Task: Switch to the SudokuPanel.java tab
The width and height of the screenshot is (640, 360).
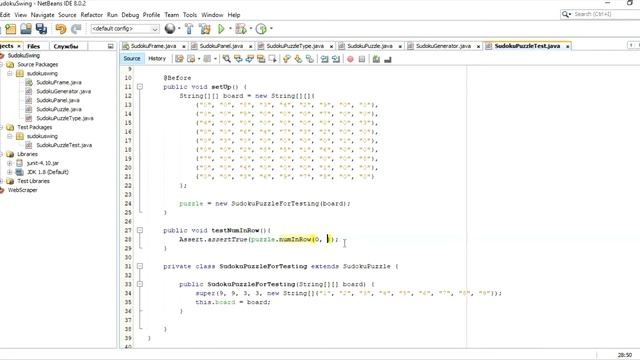Action: (221, 46)
